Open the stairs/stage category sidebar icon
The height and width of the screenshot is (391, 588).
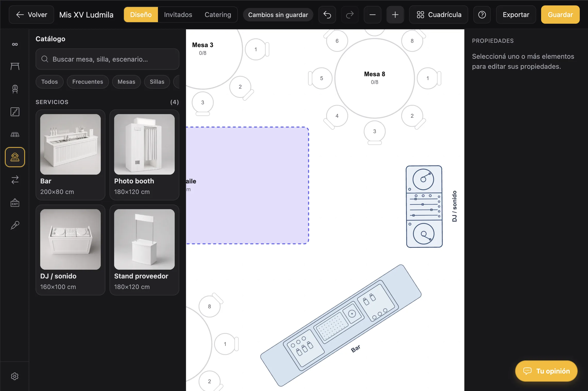(x=15, y=112)
